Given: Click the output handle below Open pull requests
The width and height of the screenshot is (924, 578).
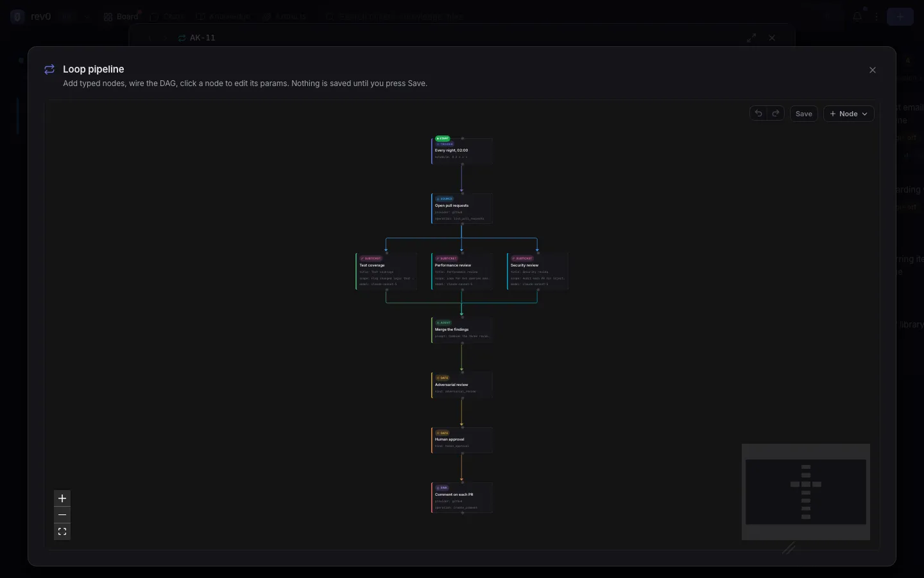Looking at the screenshot, I should tap(462, 224).
